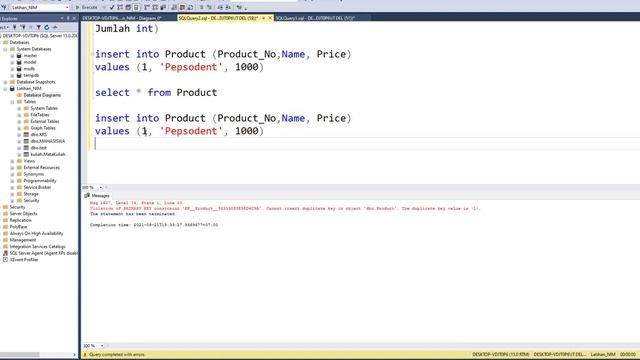Select the kuliah.MataKuliah table
This screenshot has width=640, height=360.
tap(48, 154)
